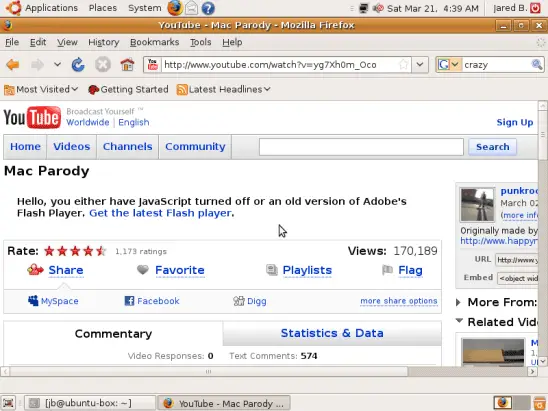Switch to the Statistics & Data tab
This screenshot has height=411, width=548.
click(332, 333)
